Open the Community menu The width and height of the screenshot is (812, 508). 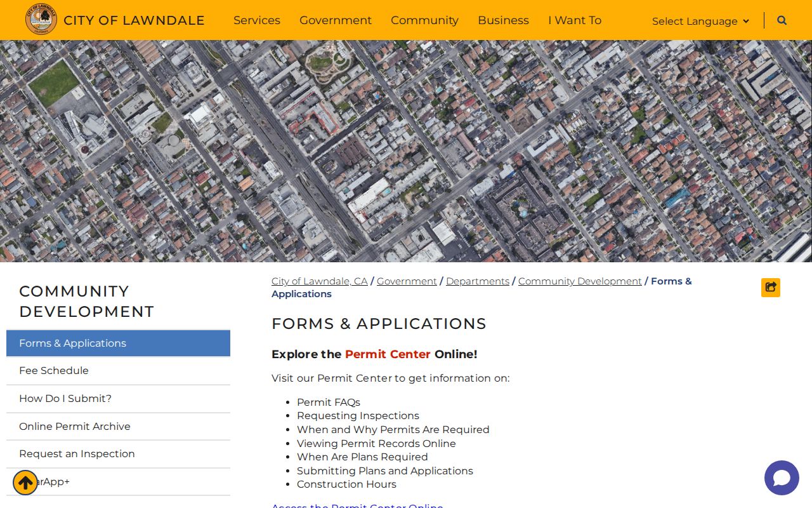pyautogui.click(x=424, y=20)
